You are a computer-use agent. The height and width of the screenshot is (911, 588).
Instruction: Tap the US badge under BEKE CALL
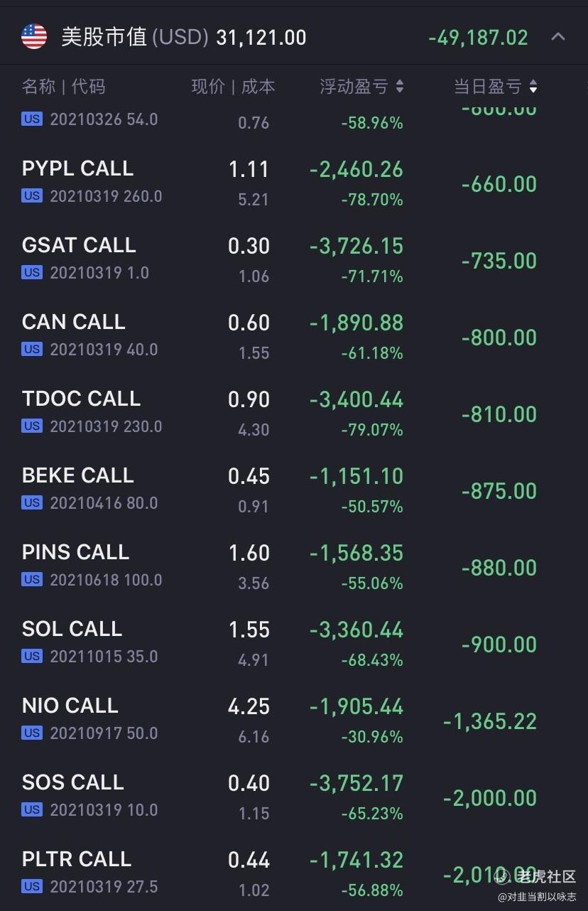point(32,502)
